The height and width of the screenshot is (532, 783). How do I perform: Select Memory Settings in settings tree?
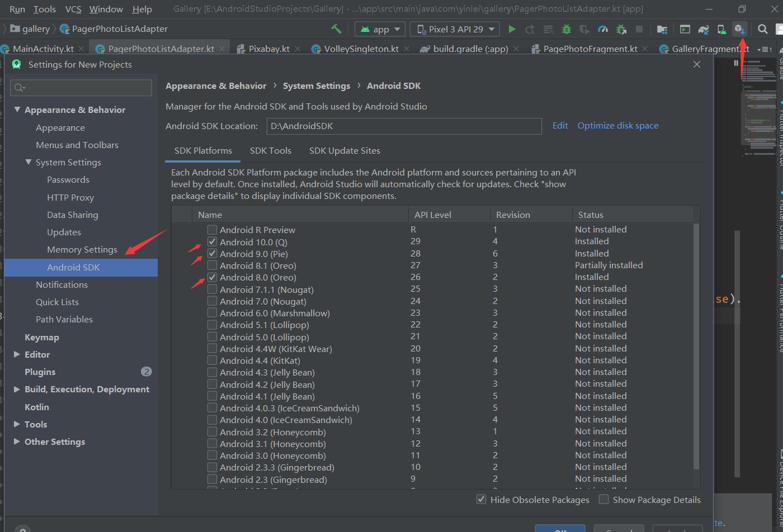point(82,250)
